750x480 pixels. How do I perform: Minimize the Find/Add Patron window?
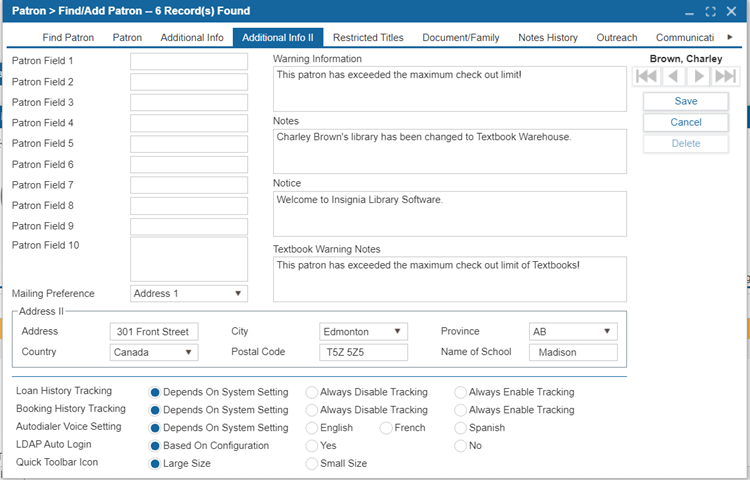pyautogui.click(x=689, y=13)
